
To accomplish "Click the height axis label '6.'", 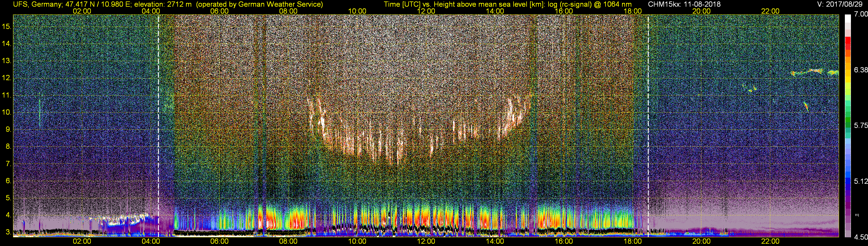I will (8, 181).
